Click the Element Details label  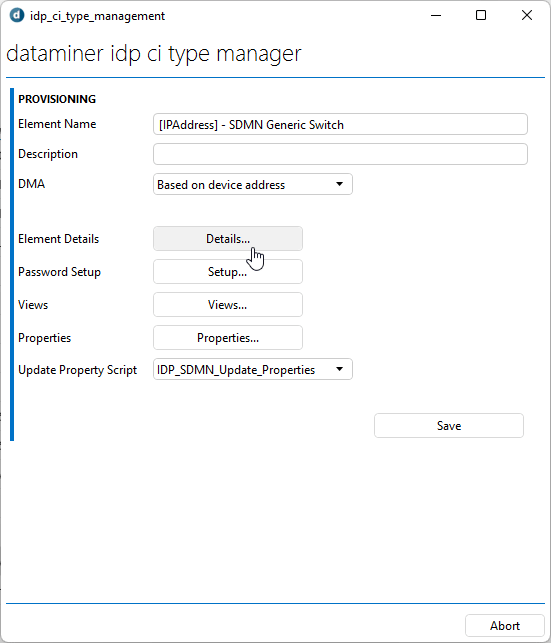point(59,239)
